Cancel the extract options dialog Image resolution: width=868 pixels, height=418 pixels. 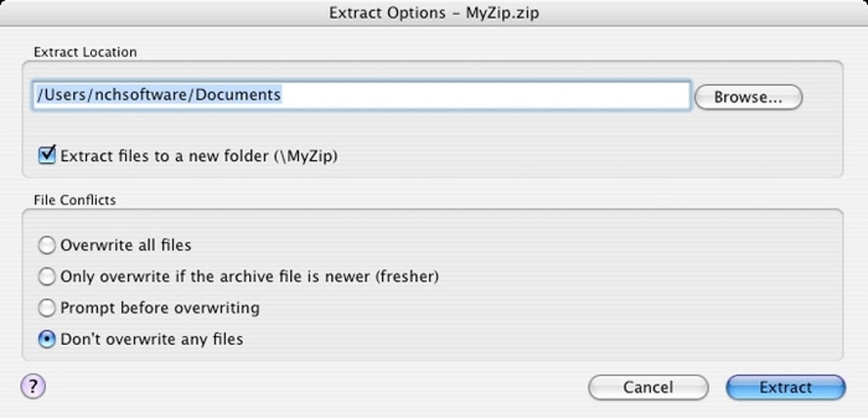(x=648, y=387)
